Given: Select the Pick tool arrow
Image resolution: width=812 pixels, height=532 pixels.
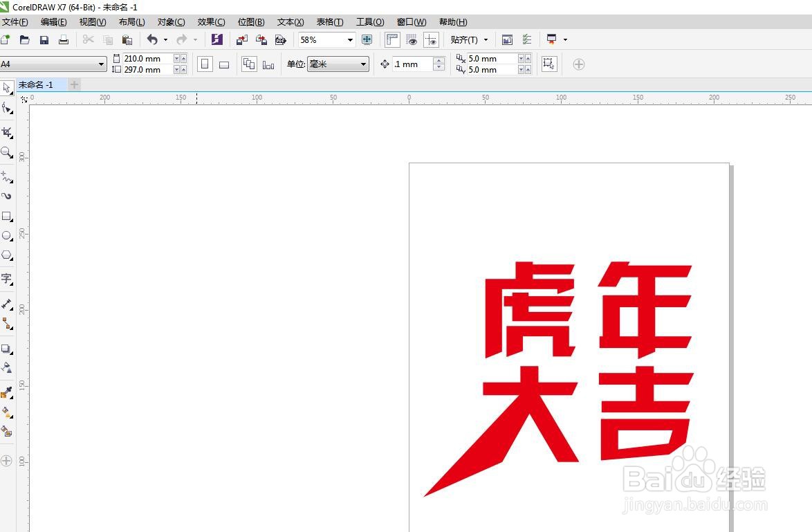Looking at the screenshot, I should click(x=7, y=88).
